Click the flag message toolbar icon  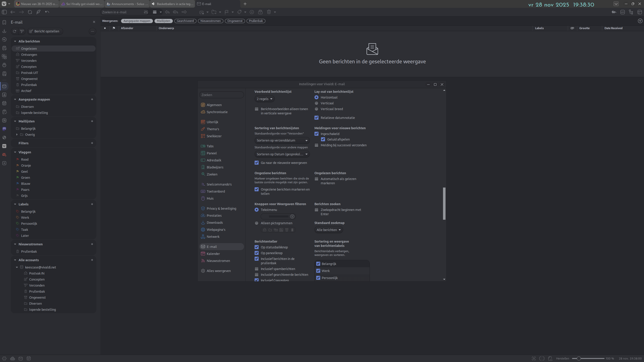click(x=227, y=12)
